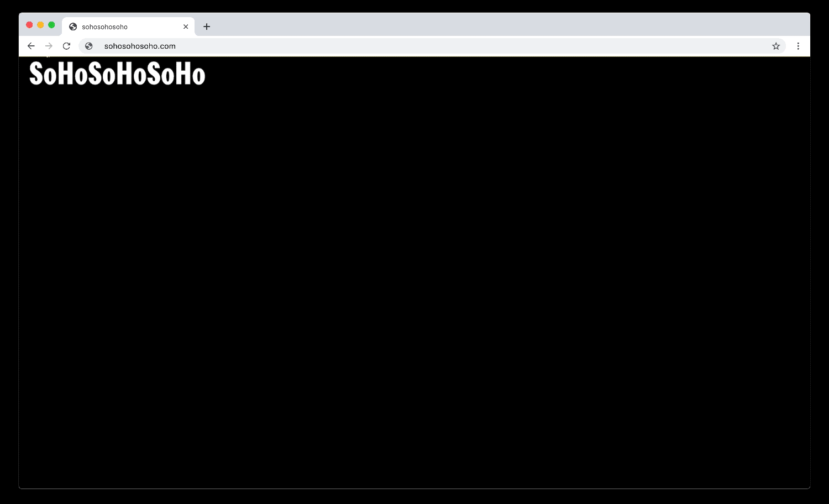Open the Chrome three-dot menu
This screenshot has height=504, width=829.
798,46
